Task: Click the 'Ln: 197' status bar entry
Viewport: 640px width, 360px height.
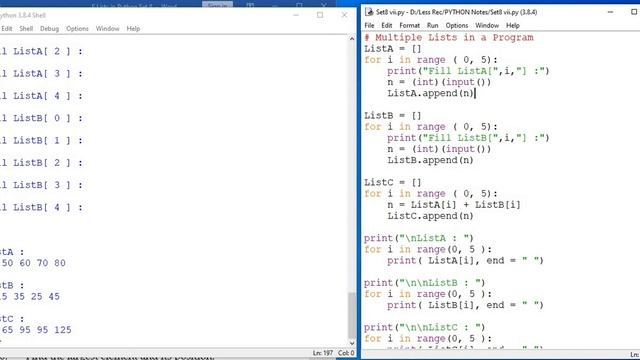Action: point(322,353)
